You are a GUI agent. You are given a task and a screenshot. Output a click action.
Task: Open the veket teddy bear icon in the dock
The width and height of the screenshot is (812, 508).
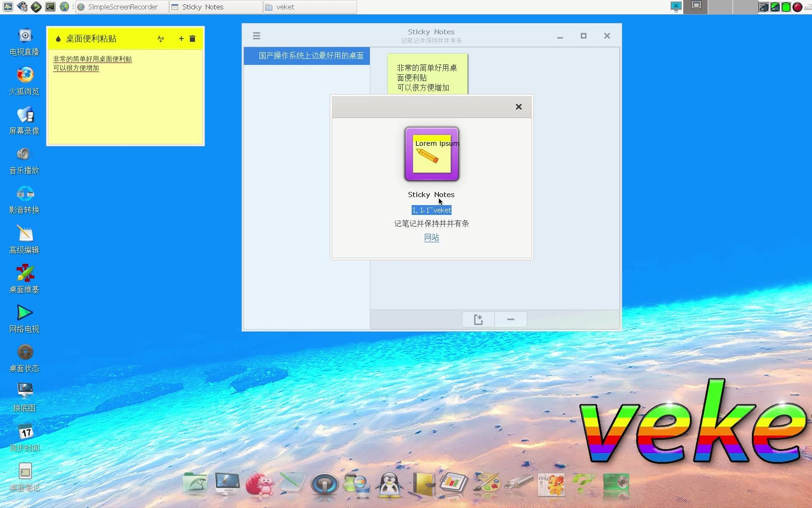(551, 484)
